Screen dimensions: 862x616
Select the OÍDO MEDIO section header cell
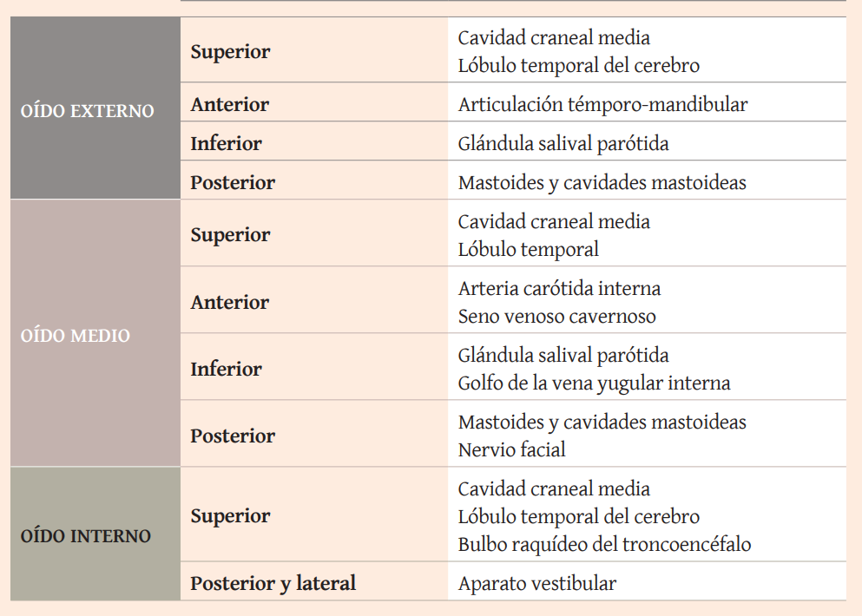pyautogui.click(x=75, y=336)
